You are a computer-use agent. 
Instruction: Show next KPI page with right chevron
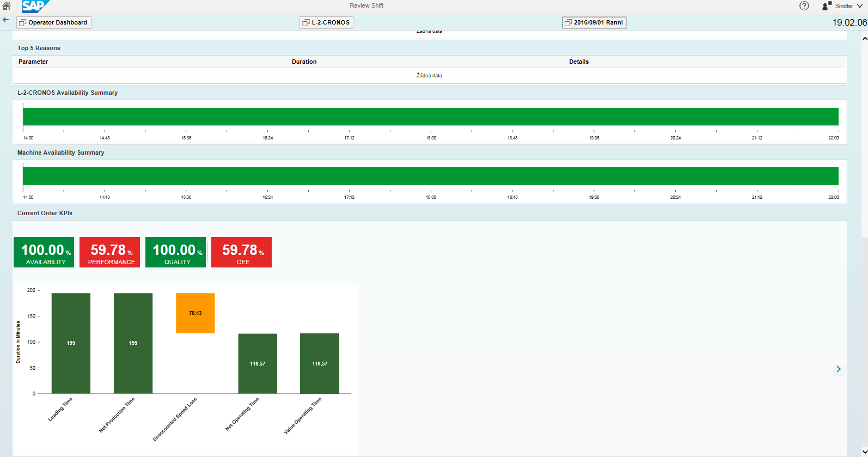pyautogui.click(x=839, y=369)
